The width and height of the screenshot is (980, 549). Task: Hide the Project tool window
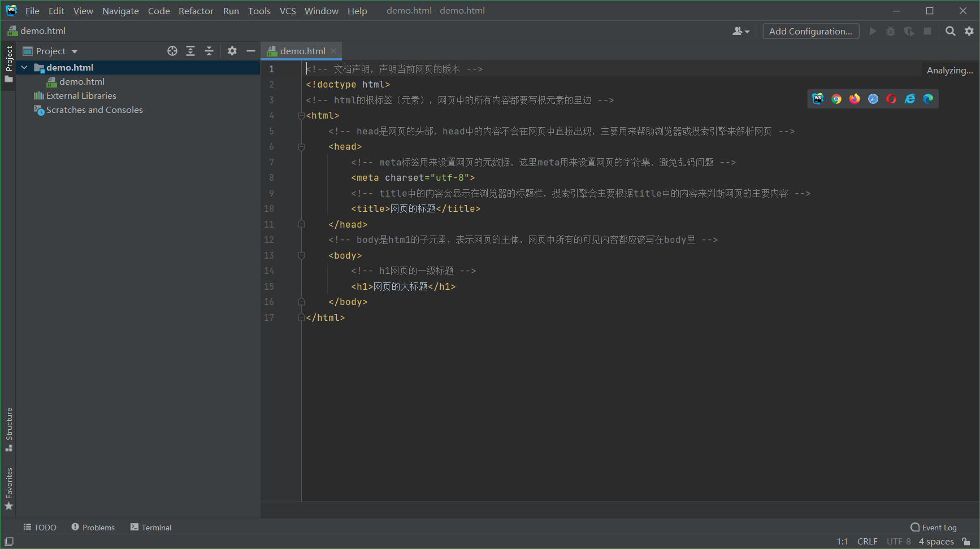tap(251, 51)
